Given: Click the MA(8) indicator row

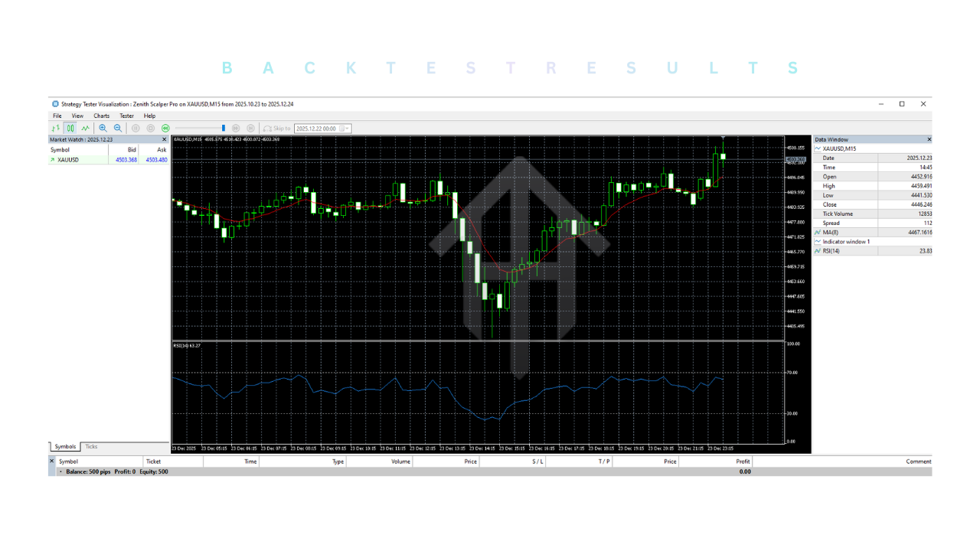Looking at the screenshot, I should [831, 232].
